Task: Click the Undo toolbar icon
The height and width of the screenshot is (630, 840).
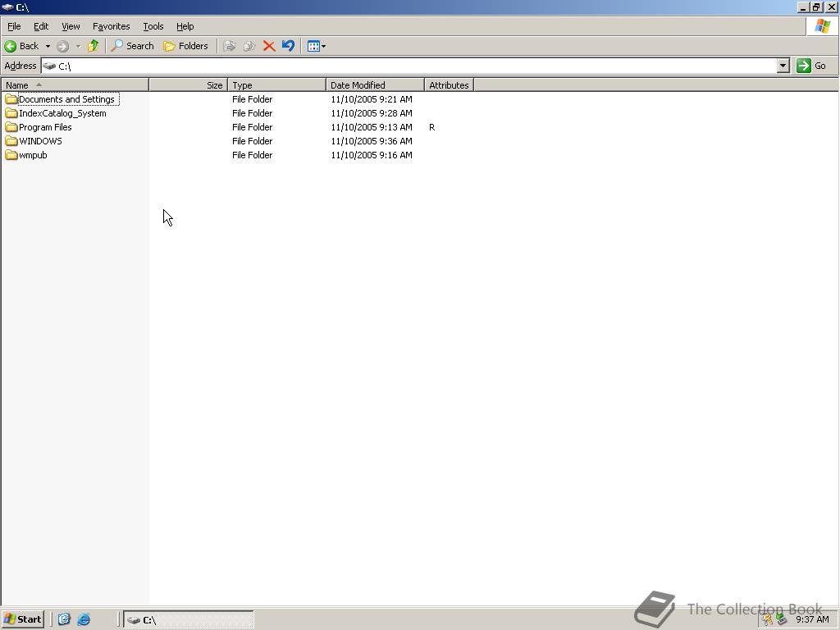Action: (288, 46)
